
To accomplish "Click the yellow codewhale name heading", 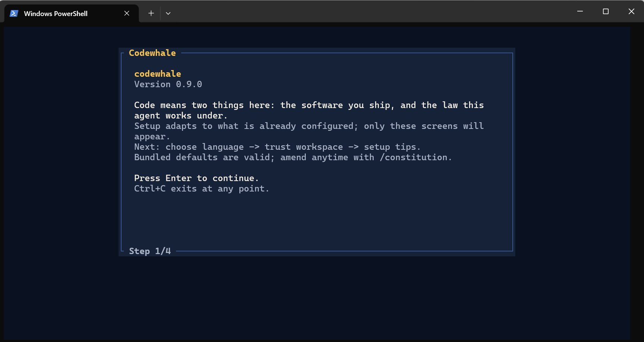I will tap(157, 74).
